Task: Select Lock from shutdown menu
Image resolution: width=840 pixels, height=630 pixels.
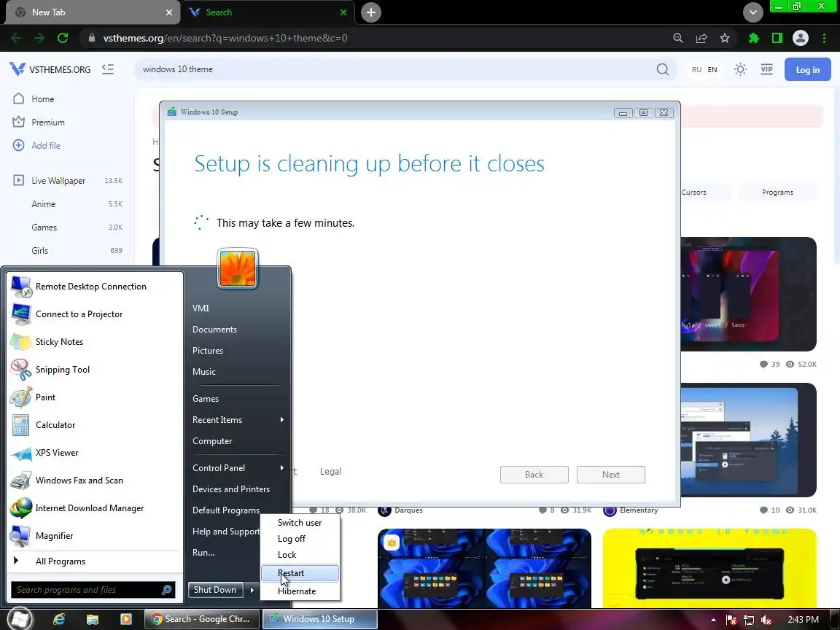Action: pos(300,555)
